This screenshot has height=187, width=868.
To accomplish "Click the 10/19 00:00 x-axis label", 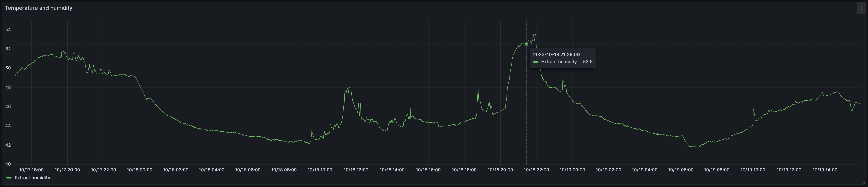I will point(572,170).
